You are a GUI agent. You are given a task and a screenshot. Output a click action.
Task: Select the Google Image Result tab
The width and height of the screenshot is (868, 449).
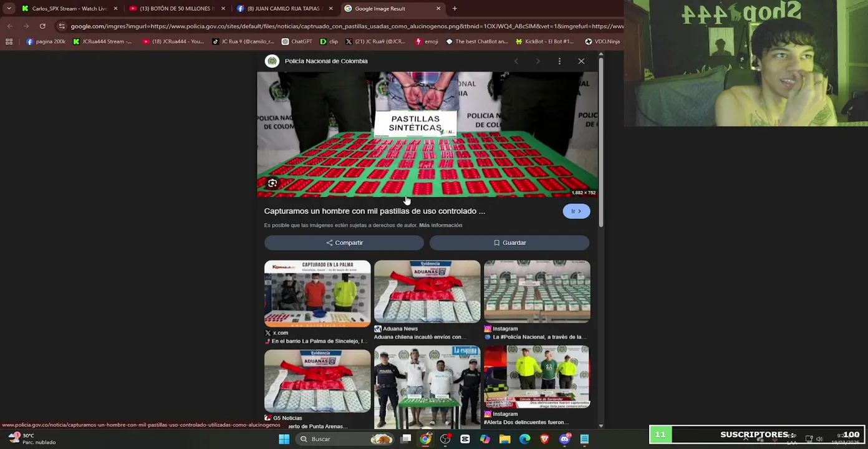(x=380, y=9)
